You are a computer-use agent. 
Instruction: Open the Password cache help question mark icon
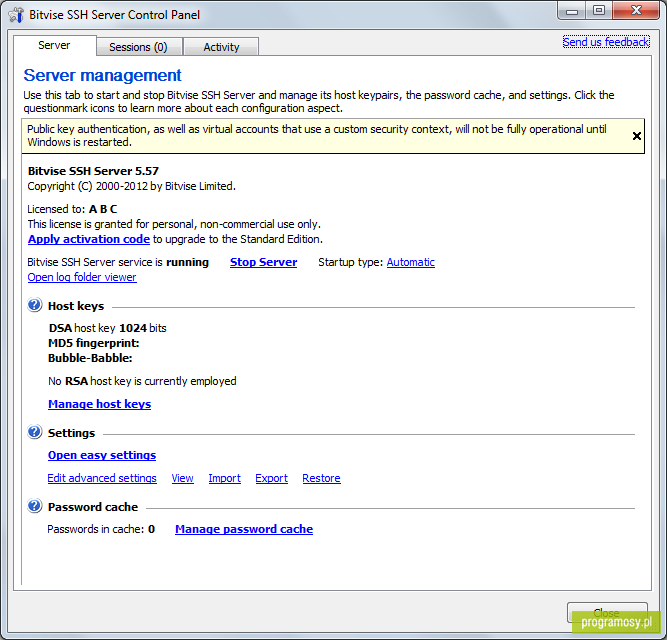point(34,506)
